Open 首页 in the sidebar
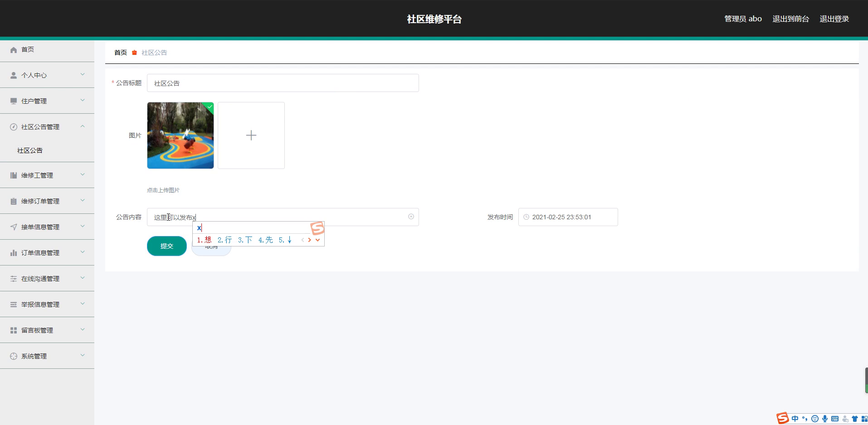This screenshot has width=868, height=425. (47, 49)
